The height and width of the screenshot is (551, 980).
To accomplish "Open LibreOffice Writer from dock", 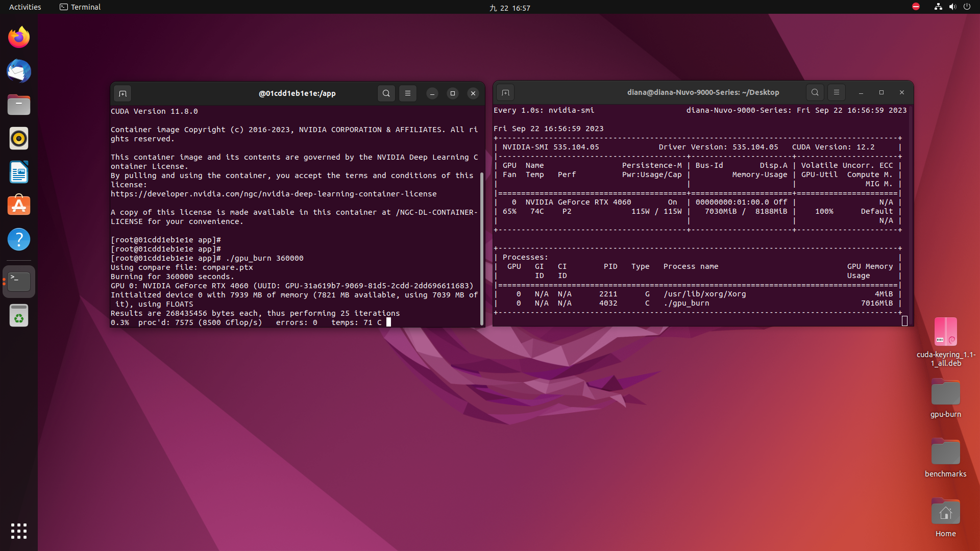I will (19, 172).
